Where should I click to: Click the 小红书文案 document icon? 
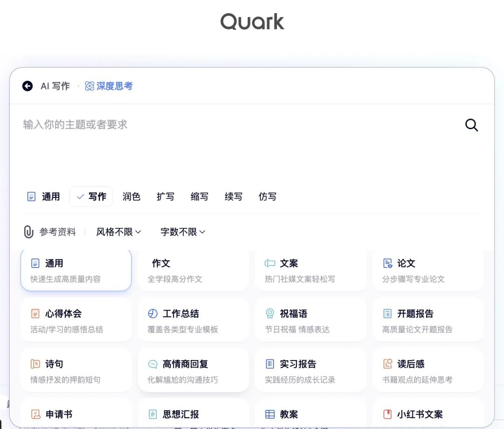tap(387, 414)
